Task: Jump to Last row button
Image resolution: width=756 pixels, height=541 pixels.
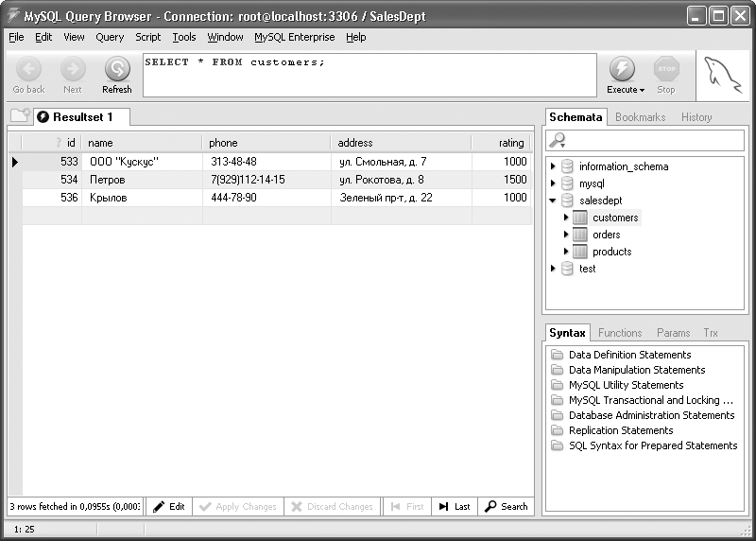Action: click(x=454, y=507)
